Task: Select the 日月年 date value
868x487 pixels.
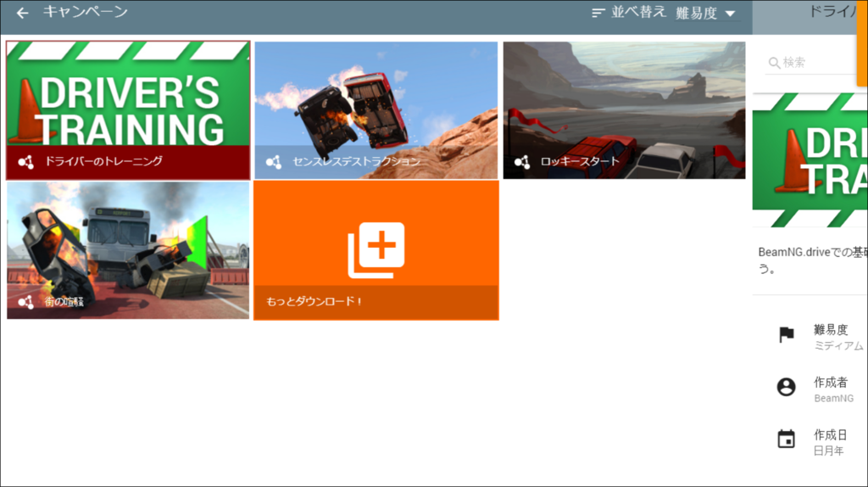Action: click(828, 451)
